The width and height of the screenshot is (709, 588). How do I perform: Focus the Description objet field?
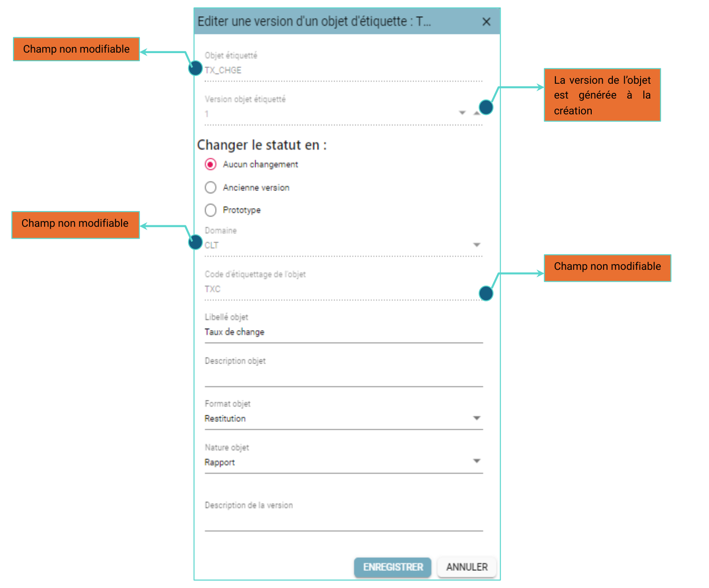coord(344,376)
